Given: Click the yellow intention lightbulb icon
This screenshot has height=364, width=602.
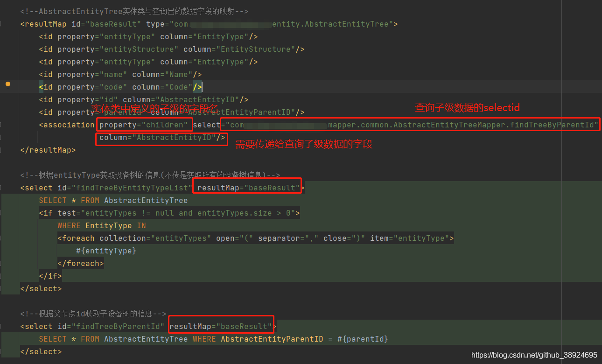Looking at the screenshot, I should click(x=7, y=85).
